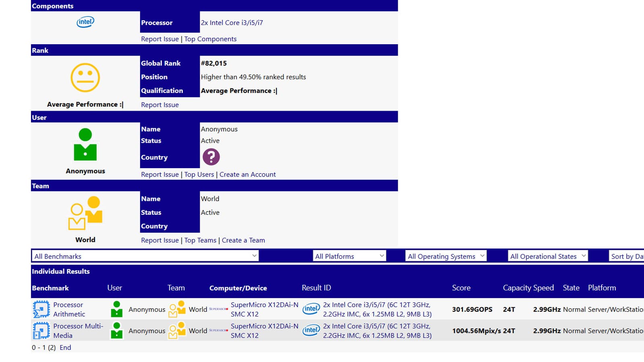Open the Top Components link
The height and width of the screenshot is (362, 644).
point(211,39)
